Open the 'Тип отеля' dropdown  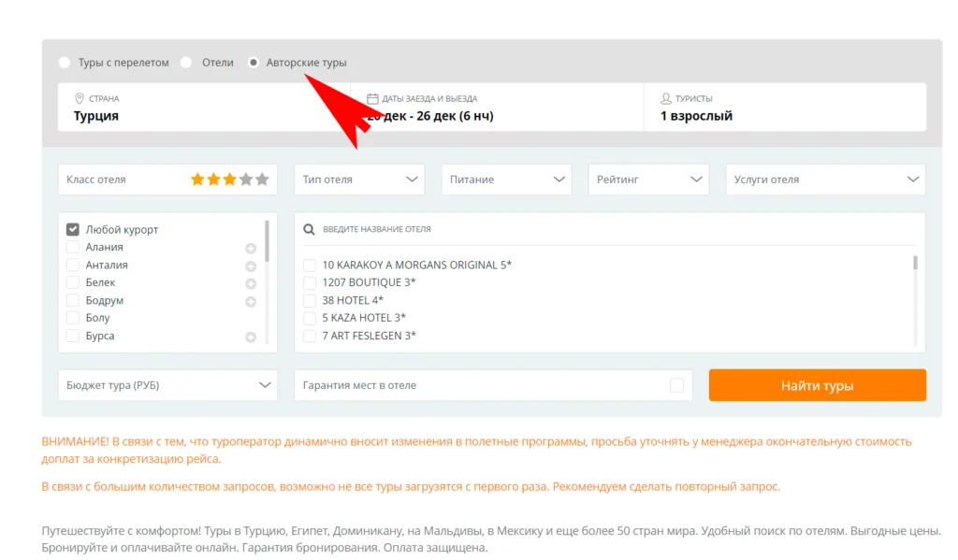pos(359,179)
